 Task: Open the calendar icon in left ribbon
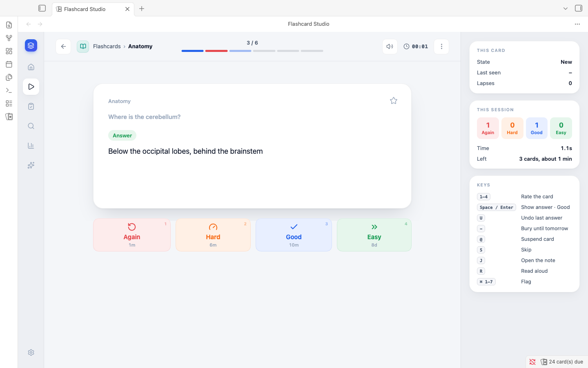pyautogui.click(x=9, y=64)
